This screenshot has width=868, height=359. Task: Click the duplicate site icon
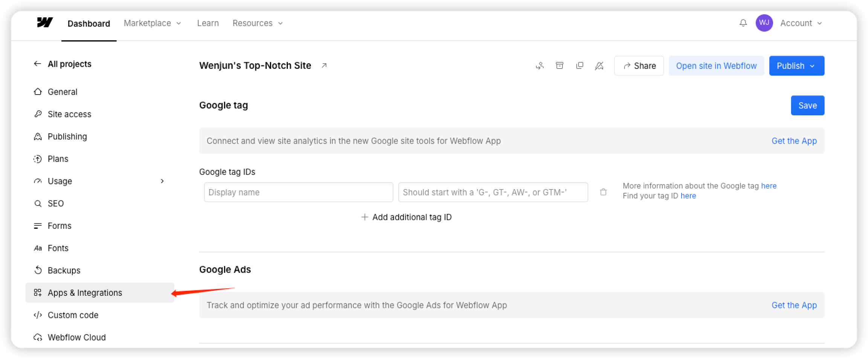pos(580,66)
